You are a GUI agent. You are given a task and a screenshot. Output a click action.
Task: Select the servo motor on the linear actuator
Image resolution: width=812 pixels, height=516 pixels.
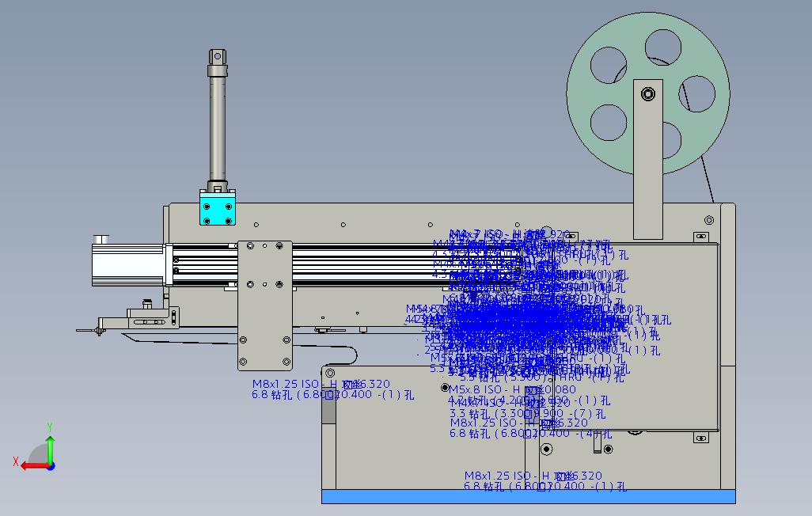[x=128, y=265]
